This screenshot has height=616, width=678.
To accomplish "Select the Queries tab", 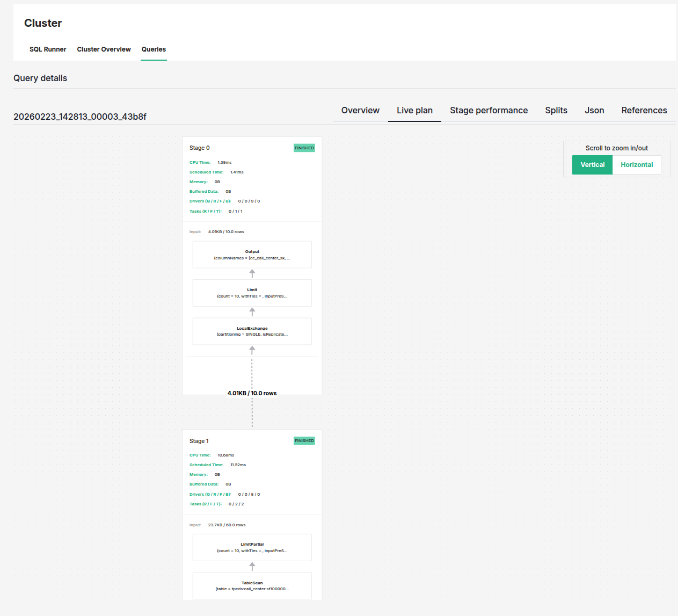I will pos(154,49).
